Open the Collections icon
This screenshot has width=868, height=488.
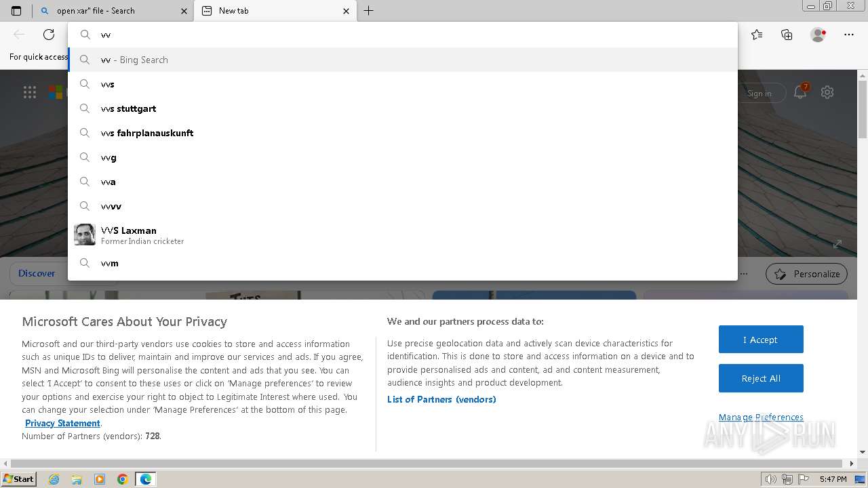[x=787, y=35]
